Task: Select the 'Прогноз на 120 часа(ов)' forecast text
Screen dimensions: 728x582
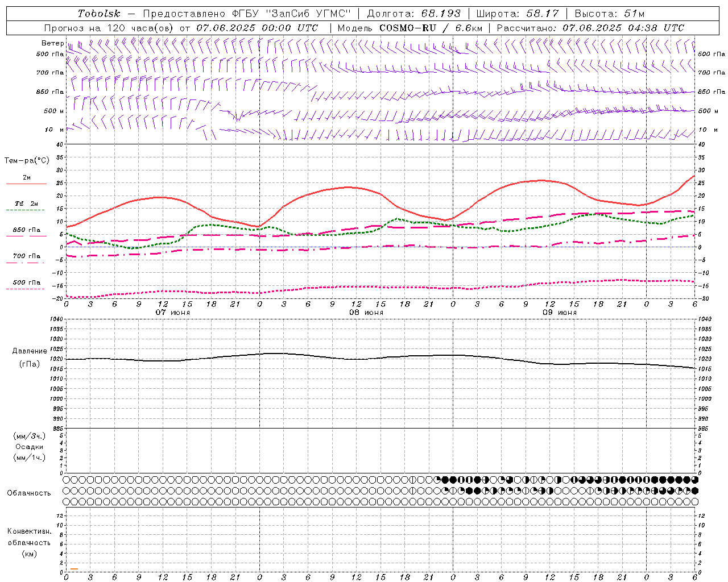Action: click(109, 28)
